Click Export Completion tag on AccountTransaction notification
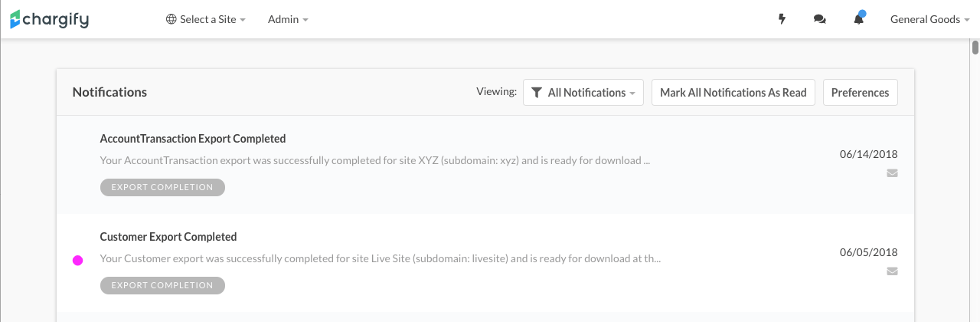 pos(162,187)
